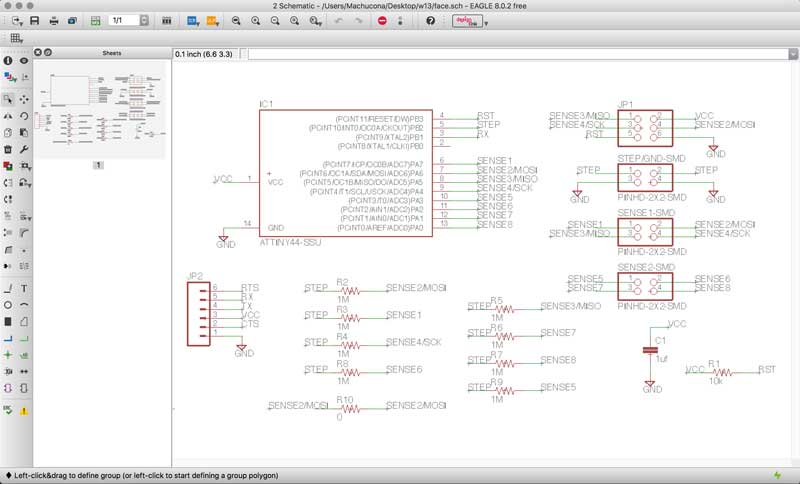Viewport: 800px width, 484px height.
Task: Select the Mark tool
Action: coord(24,77)
